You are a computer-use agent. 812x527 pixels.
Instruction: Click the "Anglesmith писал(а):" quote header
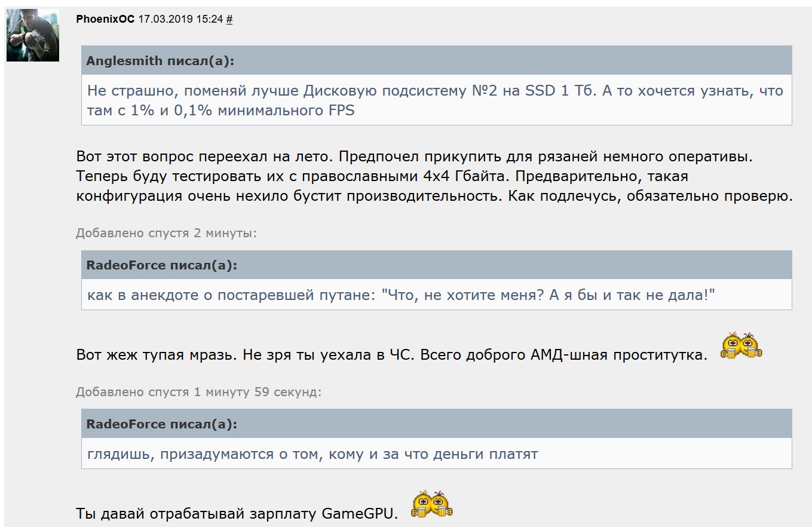(x=161, y=61)
